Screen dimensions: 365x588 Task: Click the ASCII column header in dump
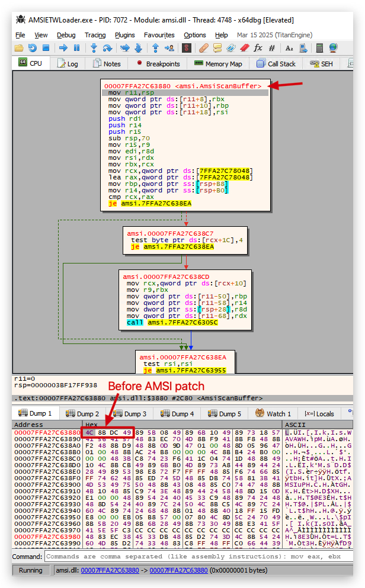318,425
